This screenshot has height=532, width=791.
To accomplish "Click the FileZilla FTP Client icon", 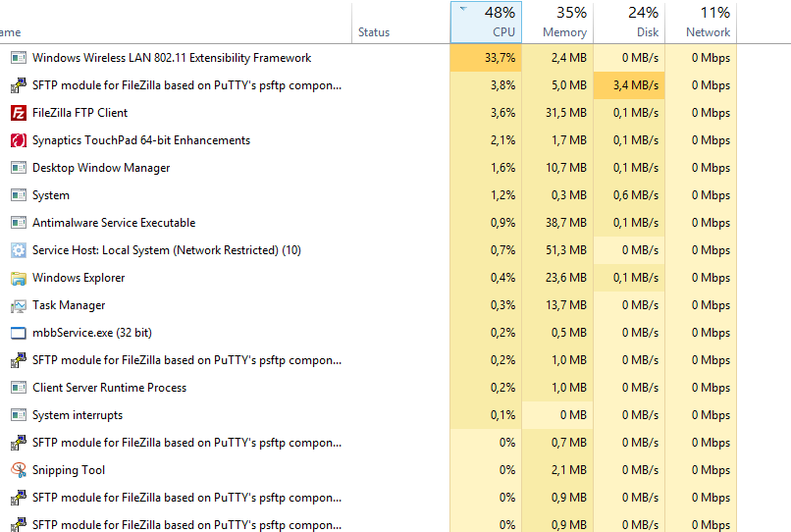I will tap(19, 113).
